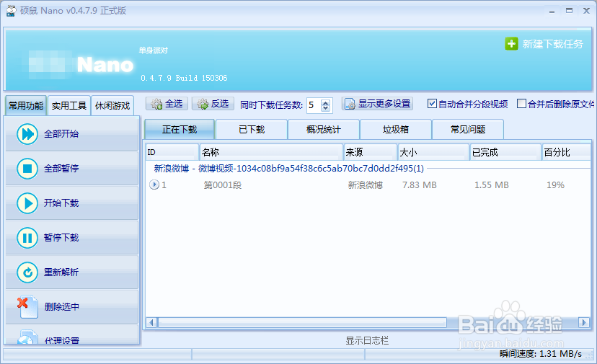Viewport: 597px width, 364px height.
Task: Click the 单身派对 text in the banner
Action: point(154,50)
